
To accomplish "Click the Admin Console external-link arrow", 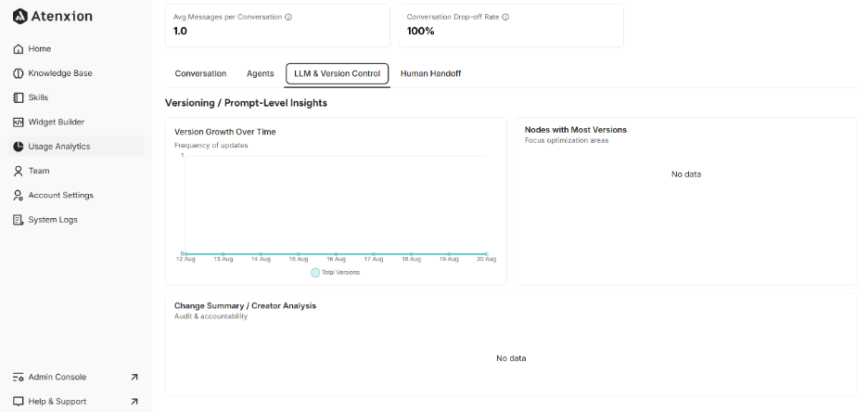I will (x=134, y=377).
